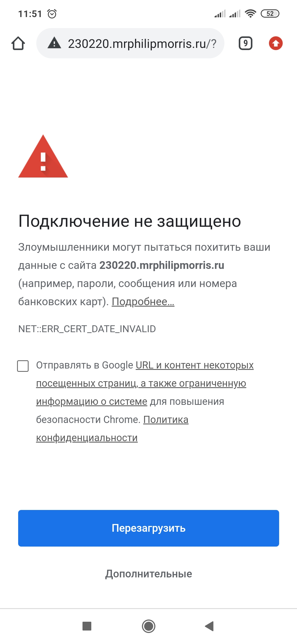The width and height of the screenshot is (297, 644).
Task: Tap the alarm clock status icon
Action: [52, 13]
